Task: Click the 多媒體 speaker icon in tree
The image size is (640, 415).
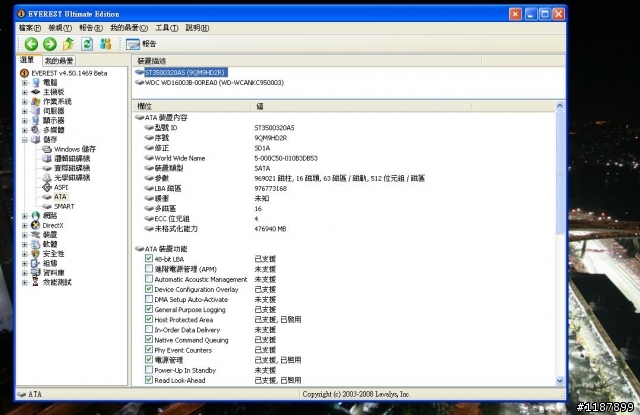Action: [x=36, y=130]
